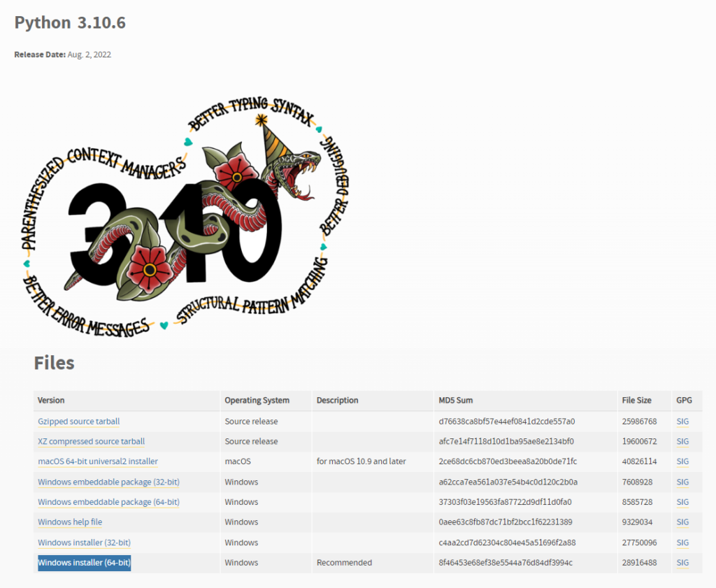Click the macOS 64-bit universal2 installer link

pos(98,461)
